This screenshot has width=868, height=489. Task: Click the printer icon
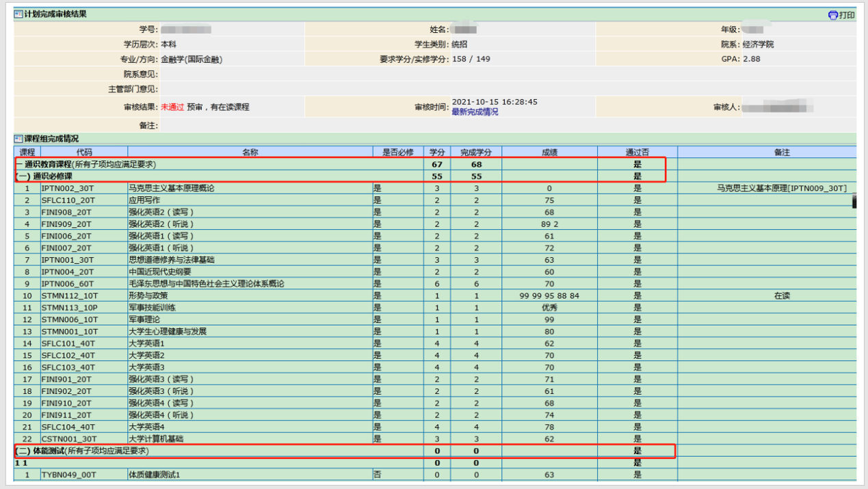(x=832, y=15)
